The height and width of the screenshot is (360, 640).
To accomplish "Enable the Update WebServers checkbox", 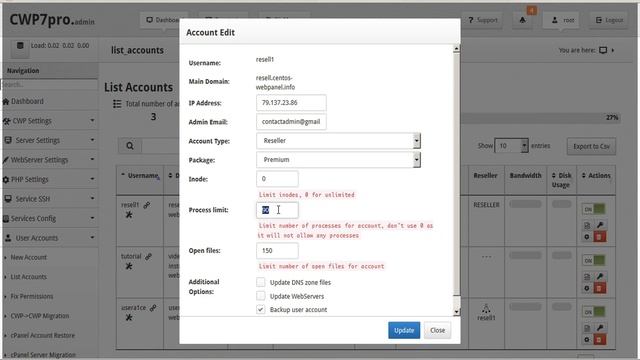I will click(x=260, y=296).
